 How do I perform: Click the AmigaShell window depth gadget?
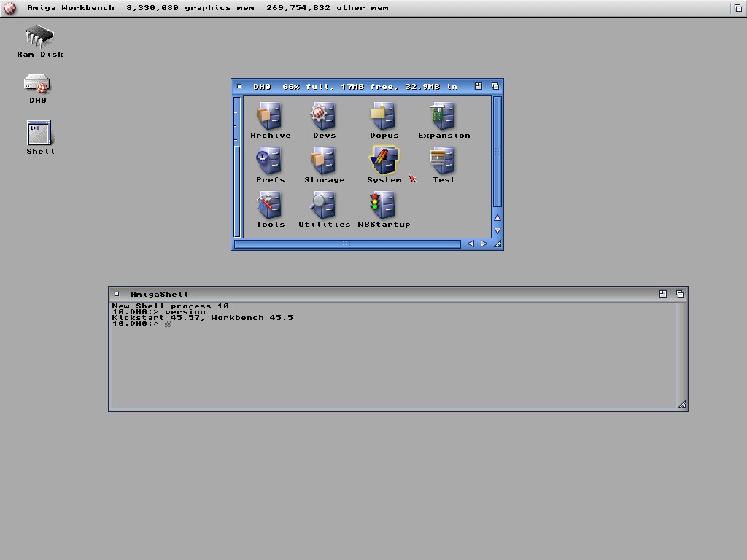[x=680, y=294]
